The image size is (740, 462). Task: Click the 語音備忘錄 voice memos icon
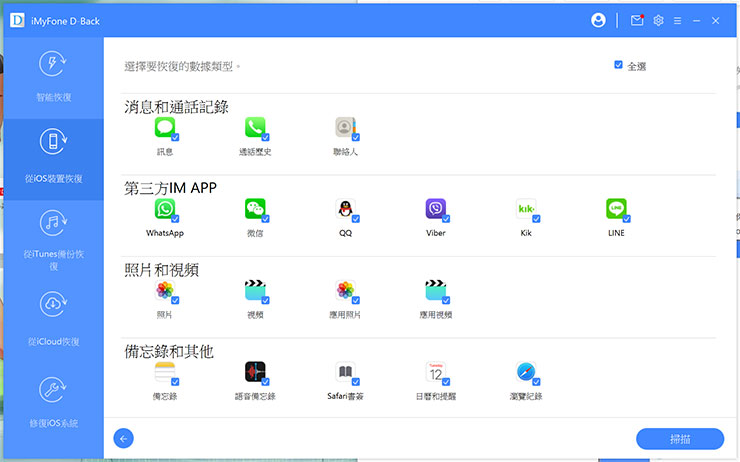point(255,372)
